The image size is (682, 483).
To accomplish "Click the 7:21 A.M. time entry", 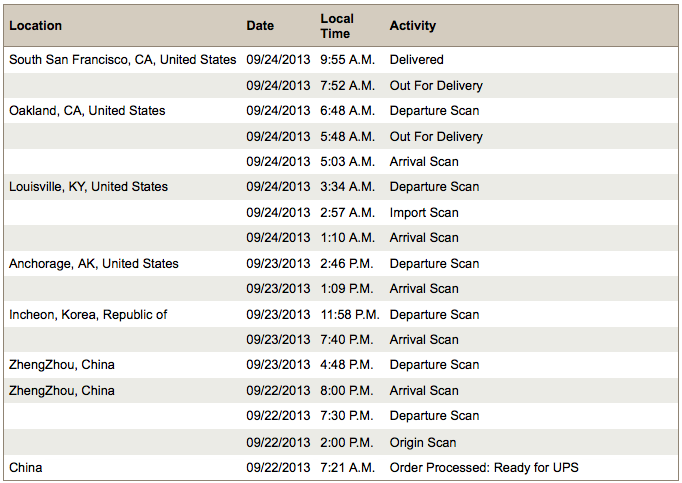I will click(x=348, y=467).
